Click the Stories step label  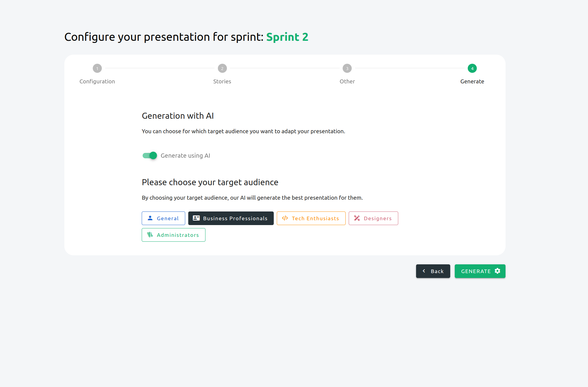tap(222, 82)
